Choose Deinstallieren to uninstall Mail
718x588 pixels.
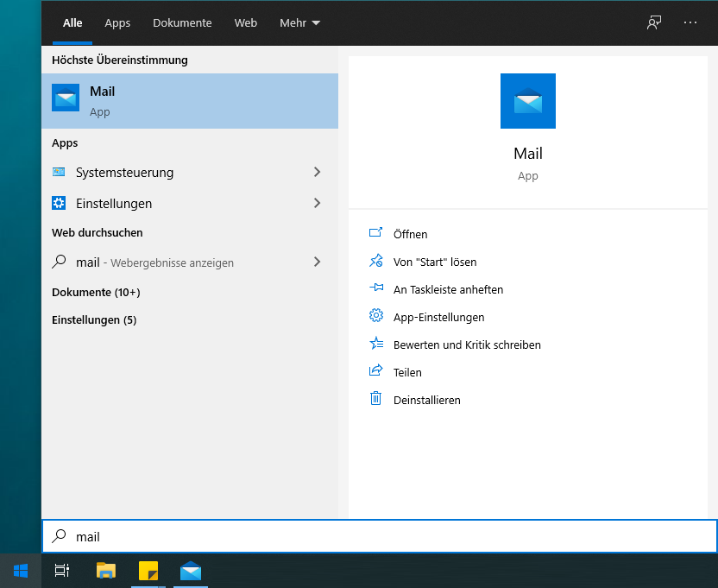426,400
